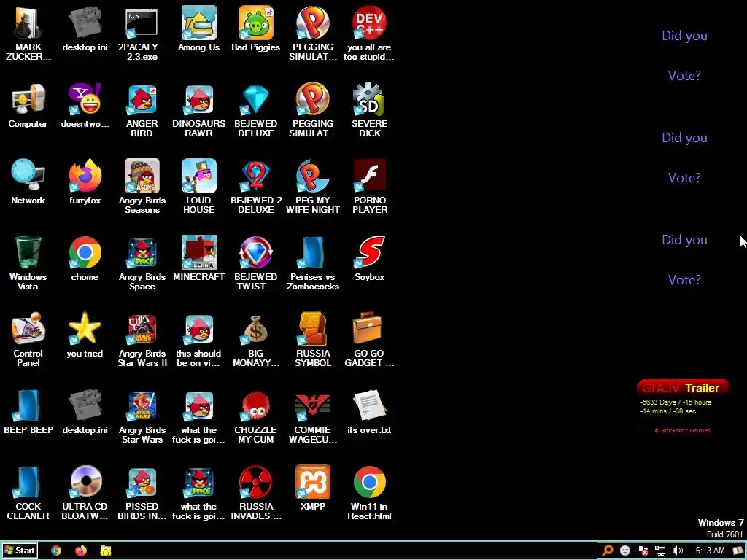Select the MINECRAFT desktop icon
747x560 pixels.
tap(198, 259)
